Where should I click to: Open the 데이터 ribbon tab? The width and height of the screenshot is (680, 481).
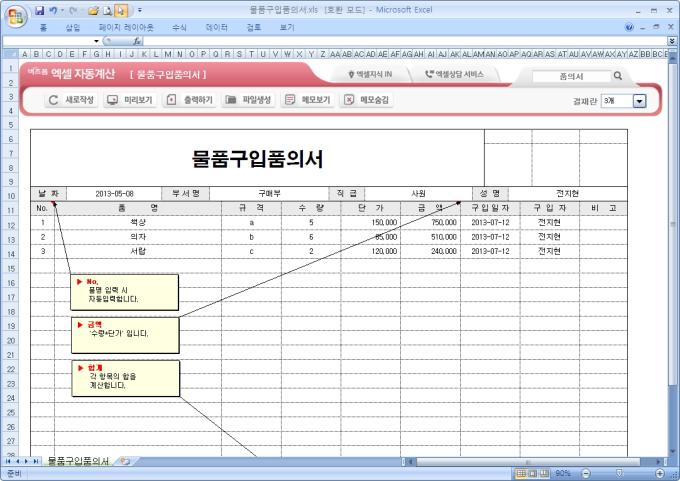point(216,28)
